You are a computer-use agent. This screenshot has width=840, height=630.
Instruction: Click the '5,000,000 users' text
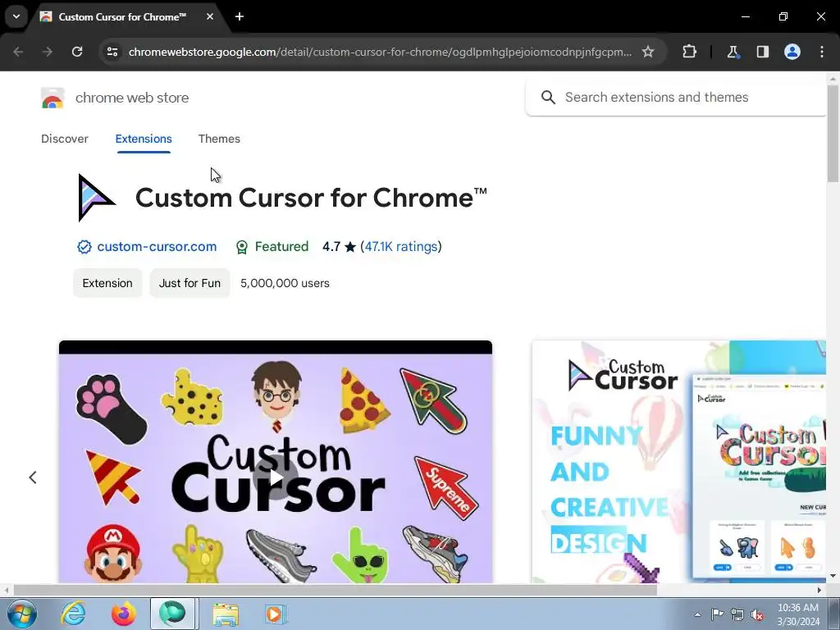click(x=285, y=283)
